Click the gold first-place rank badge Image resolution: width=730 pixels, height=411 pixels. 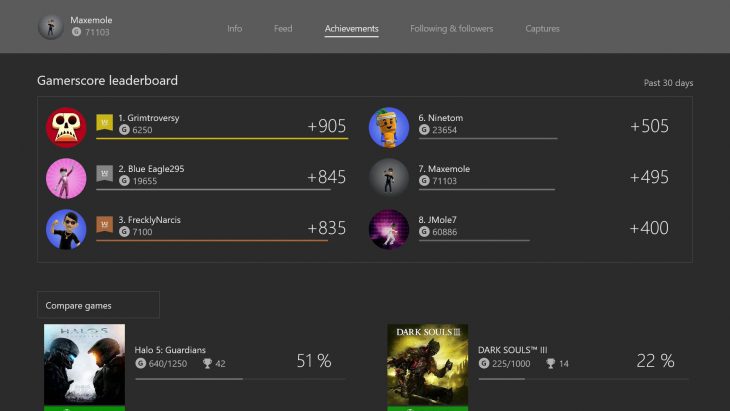pos(104,123)
